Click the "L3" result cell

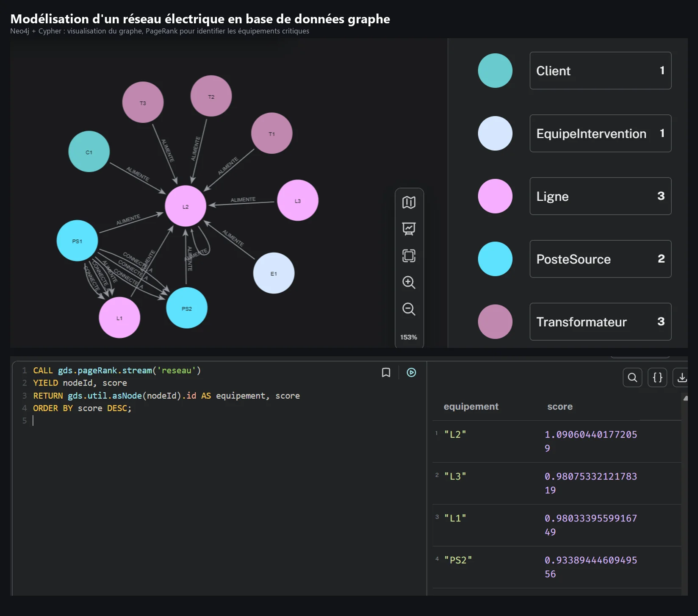pyautogui.click(x=455, y=477)
